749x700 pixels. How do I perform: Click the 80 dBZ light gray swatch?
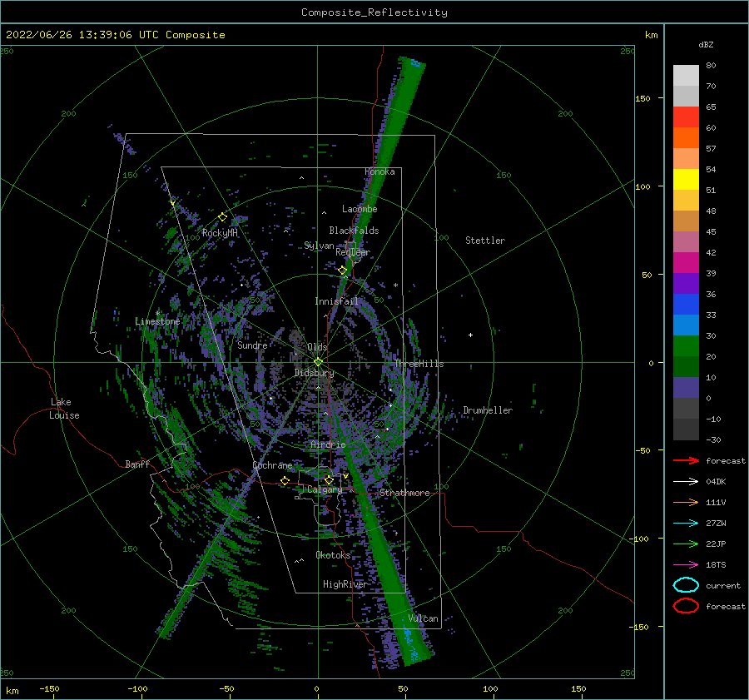686,76
